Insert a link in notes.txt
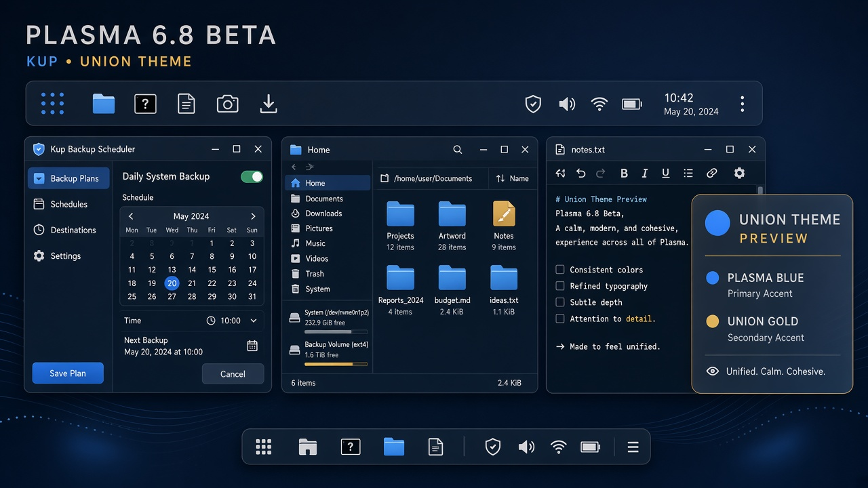 pos(711,174)
